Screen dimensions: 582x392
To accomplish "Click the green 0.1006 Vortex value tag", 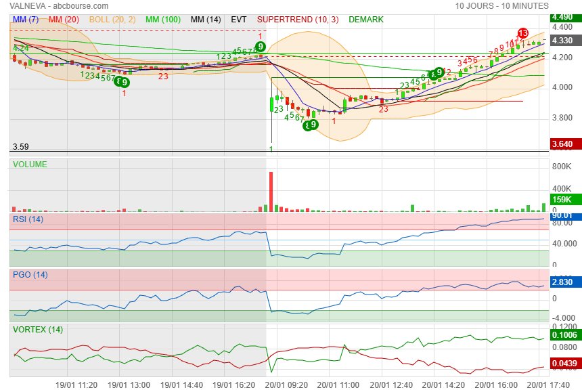I will coord(563,335).
